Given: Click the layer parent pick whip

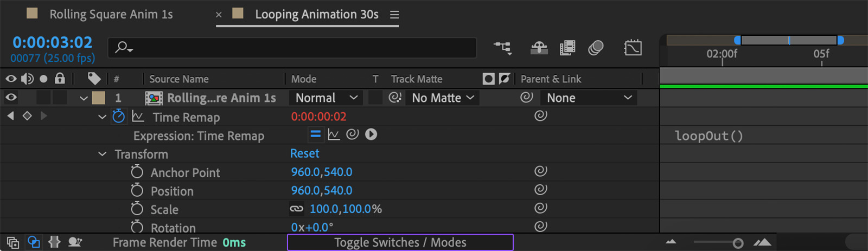Looking at the screenshot, I should [x=526, y=97].
